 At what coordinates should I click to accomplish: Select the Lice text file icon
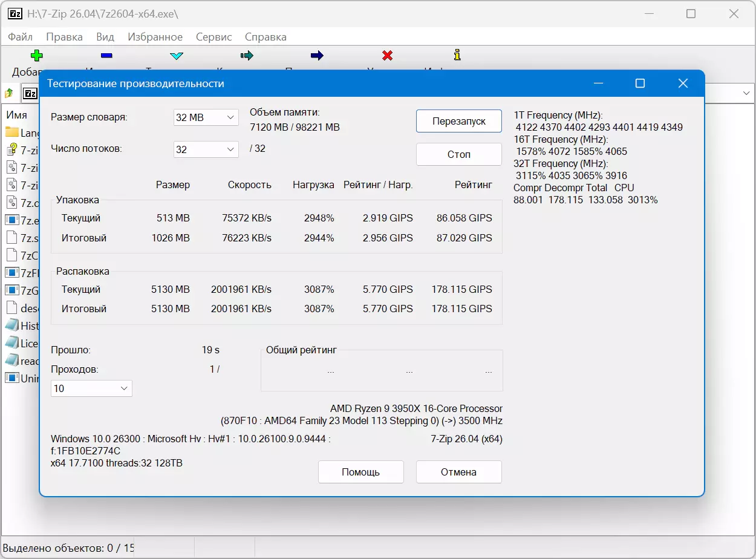click(12, 343)
